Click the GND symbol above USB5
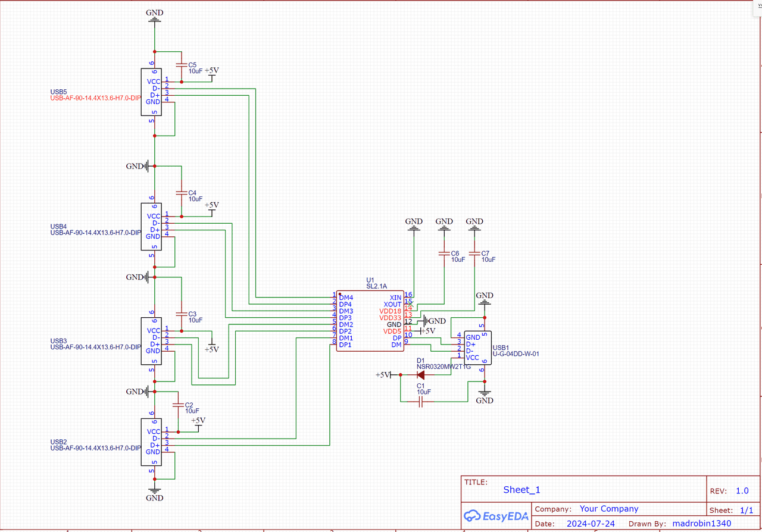Viewport: 762px width, 532px height. pyautogui.click(x=154, y=17)
